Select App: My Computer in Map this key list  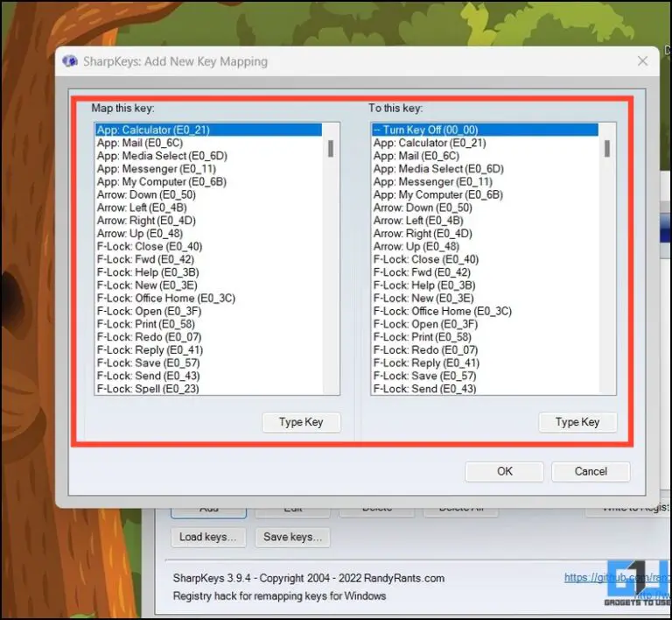tap(209, 182)
